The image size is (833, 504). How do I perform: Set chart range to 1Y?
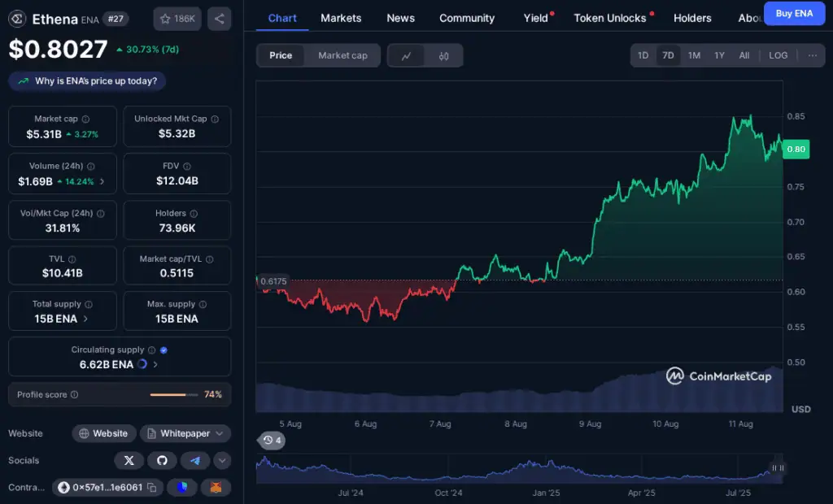(719, 55)
